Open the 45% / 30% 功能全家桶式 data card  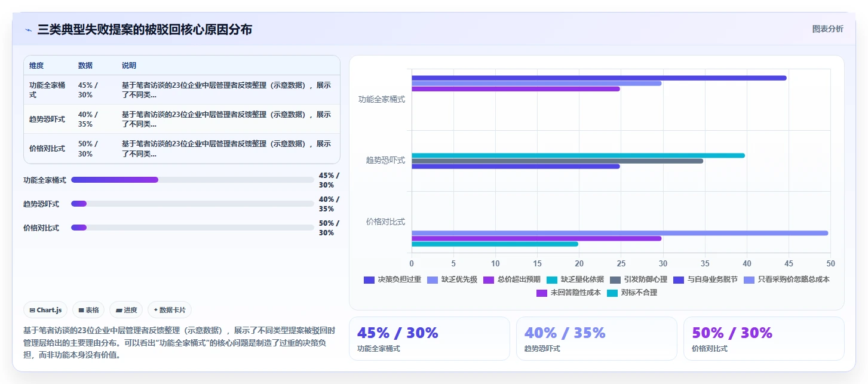click(429, 339)
